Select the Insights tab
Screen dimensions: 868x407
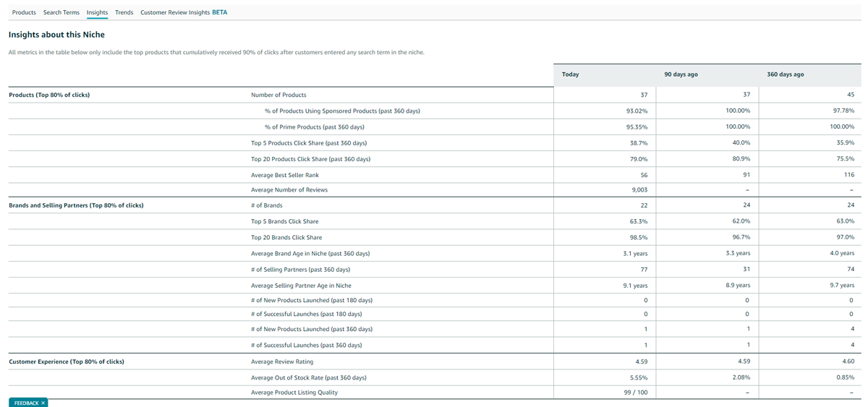(x=97, y=12)
